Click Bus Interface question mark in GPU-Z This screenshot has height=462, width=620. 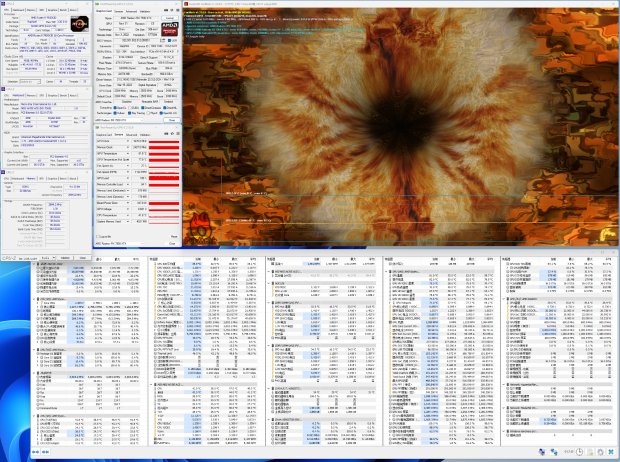(x=178, y=51)
